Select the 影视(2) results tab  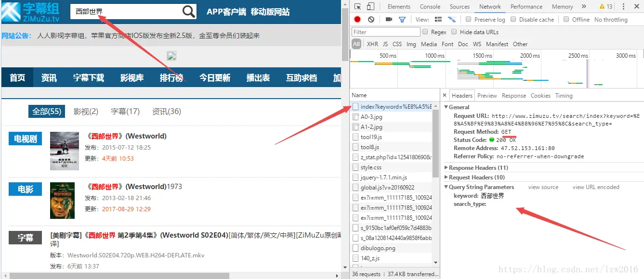click(x=86, y=111)
